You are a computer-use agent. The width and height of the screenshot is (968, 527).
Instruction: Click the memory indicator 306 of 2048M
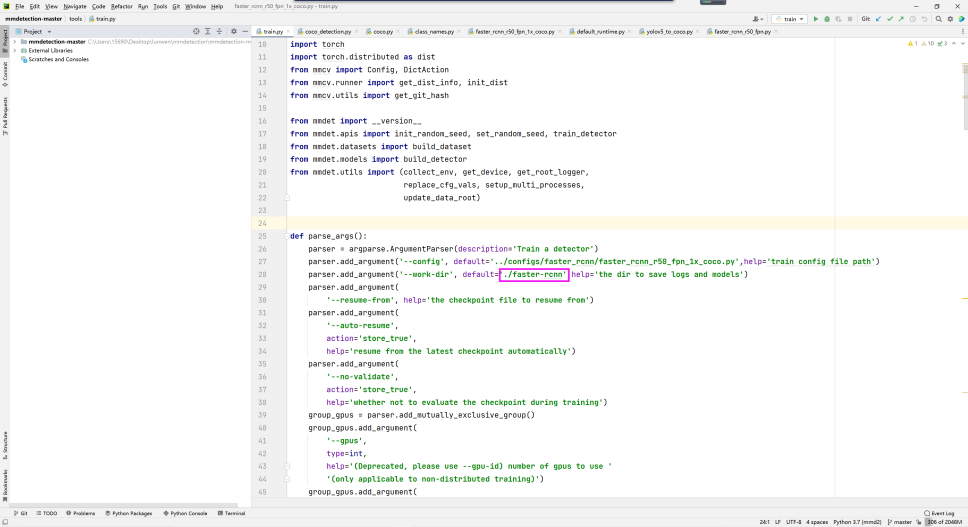tap(945, 522)
